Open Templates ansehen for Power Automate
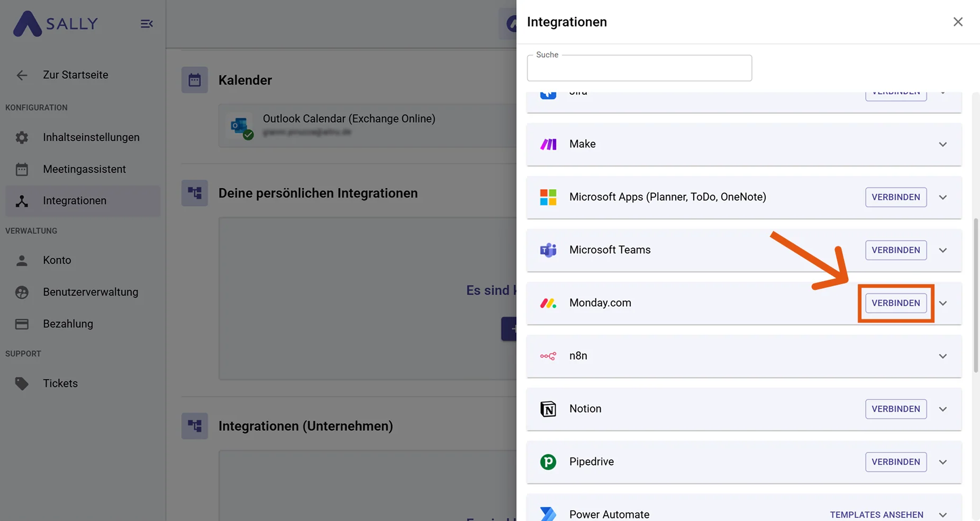The width and height of the screenshot is (980, 521). (876, 515)
